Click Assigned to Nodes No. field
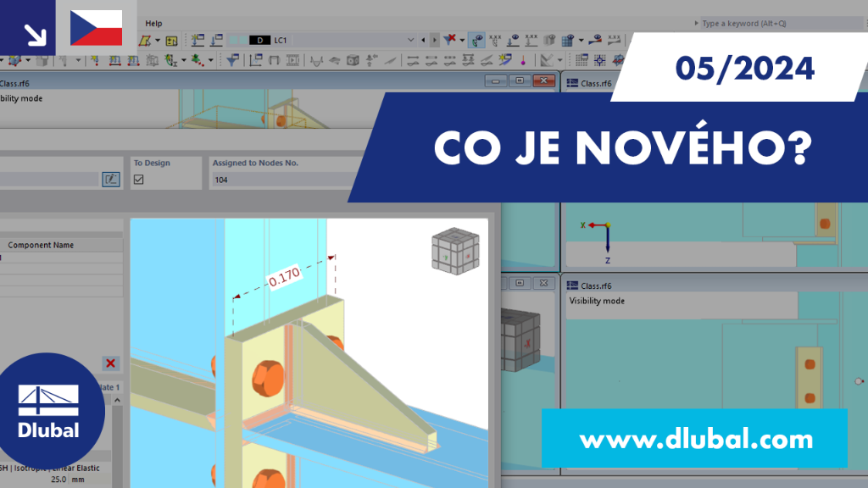Image resolution: width=868 pixels, height=488 pixels. 283,180
